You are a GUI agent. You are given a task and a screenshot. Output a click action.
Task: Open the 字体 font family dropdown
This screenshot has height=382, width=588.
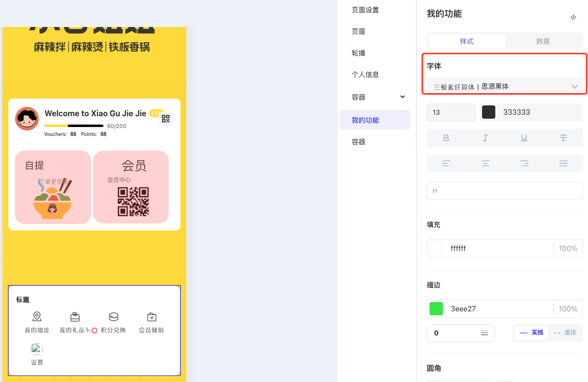(505, 87)
